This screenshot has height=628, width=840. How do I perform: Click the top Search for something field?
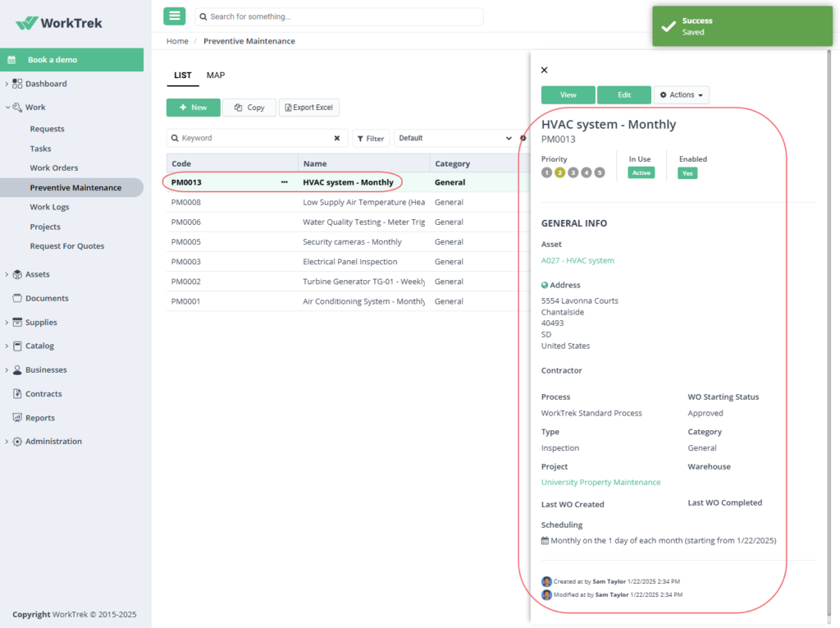[x=339, y=16]
